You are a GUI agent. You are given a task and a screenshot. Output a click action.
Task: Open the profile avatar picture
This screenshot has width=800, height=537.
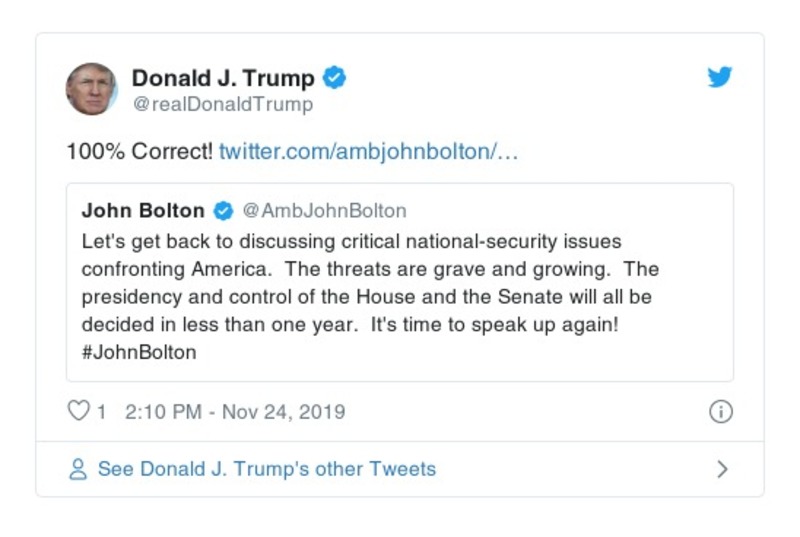coord(92,89)
